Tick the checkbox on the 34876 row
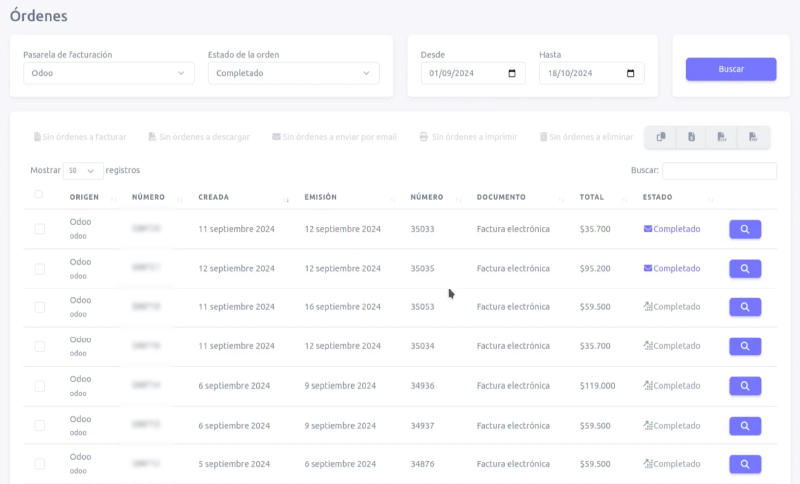 [x=40, y=464]
